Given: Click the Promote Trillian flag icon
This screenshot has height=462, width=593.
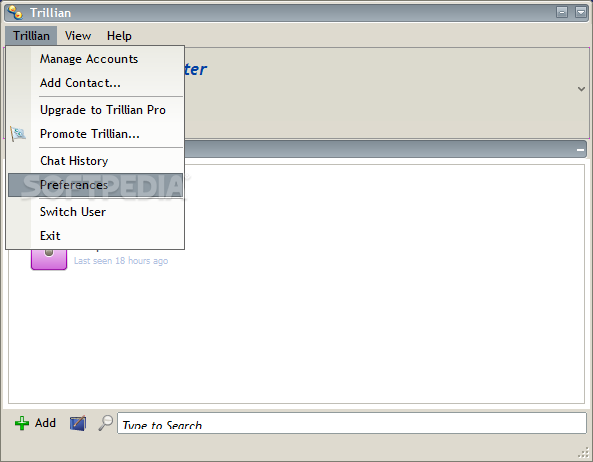Looking at the screenshot, I should [x=18, y=134].
